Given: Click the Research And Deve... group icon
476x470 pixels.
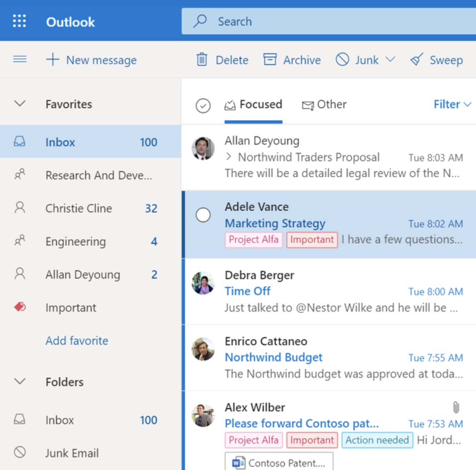Looking at the screenshot, I should pyautogui.click(x=20, y=175).
